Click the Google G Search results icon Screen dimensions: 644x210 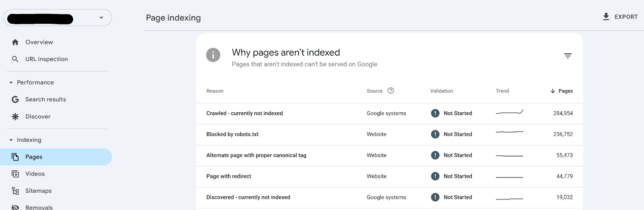pyautogui.click(x=15, y=99)
